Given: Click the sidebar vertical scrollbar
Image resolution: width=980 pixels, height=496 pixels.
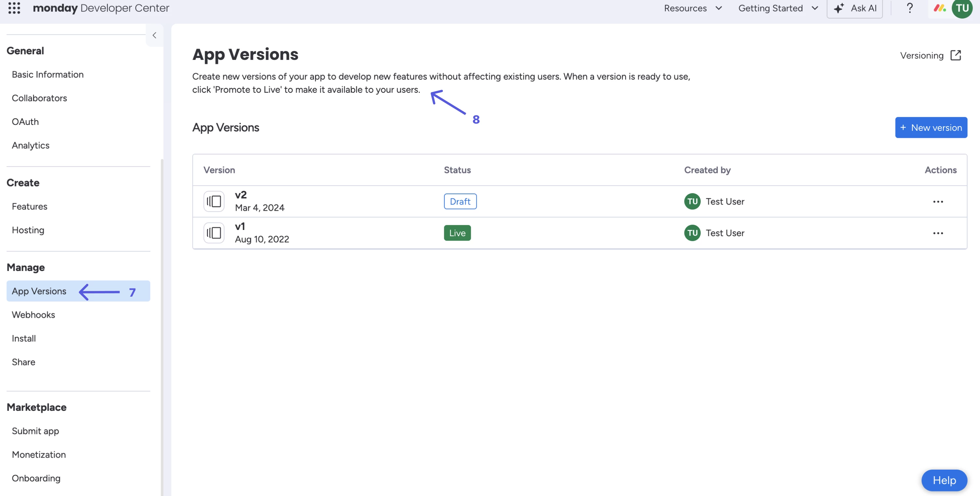Looking at the screenshot, I should coord(162,328).
